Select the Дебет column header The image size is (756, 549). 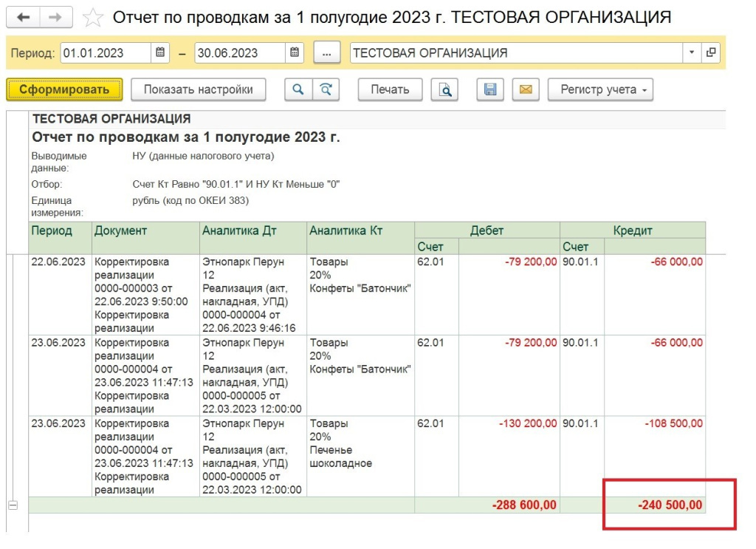click(487, 230)
